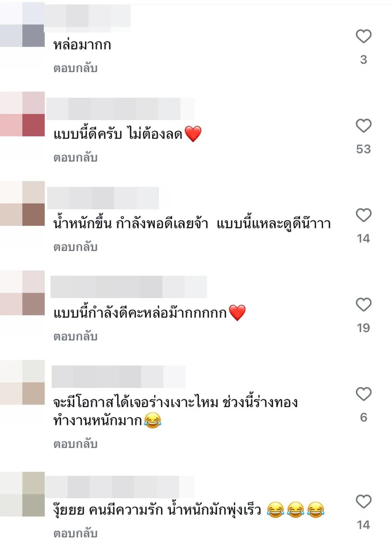Reply to the 'ทำงานหนักมาก' comment
The height and width of the screenshot is (549, 392).
coord(75,444)
